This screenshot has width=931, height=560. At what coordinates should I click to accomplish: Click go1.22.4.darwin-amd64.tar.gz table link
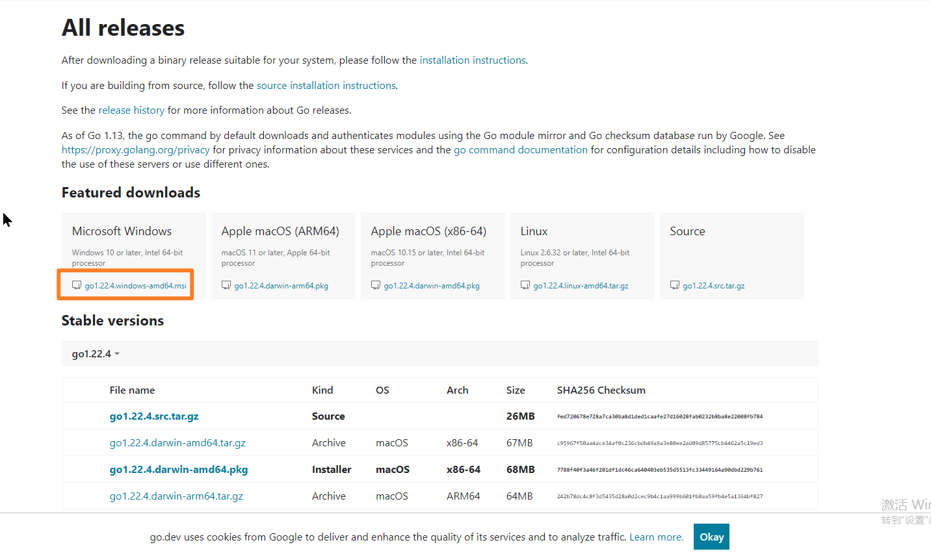tap(177, 442)
